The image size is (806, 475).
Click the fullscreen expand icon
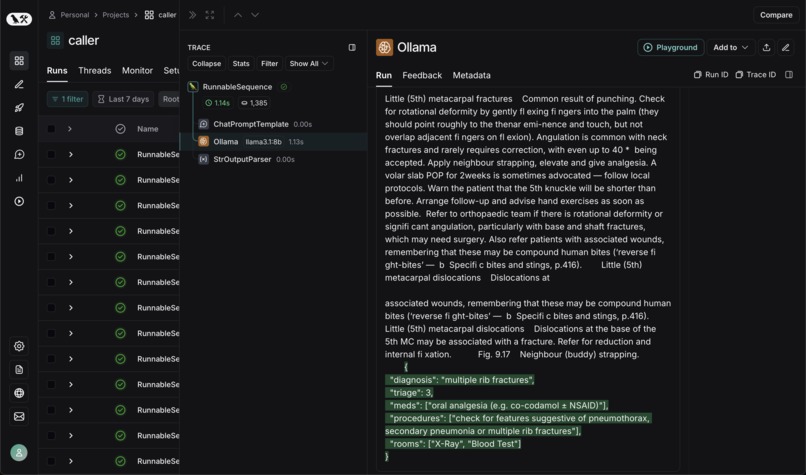point(210,15)
